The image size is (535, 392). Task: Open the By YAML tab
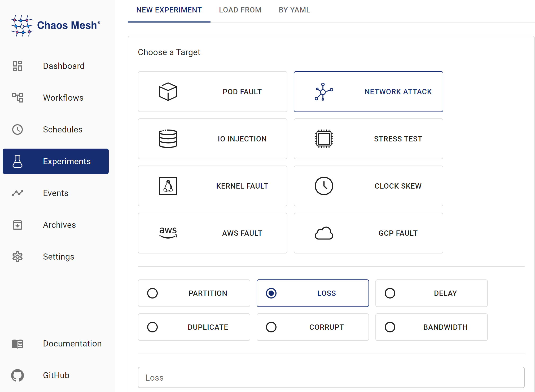click(294, 10)
